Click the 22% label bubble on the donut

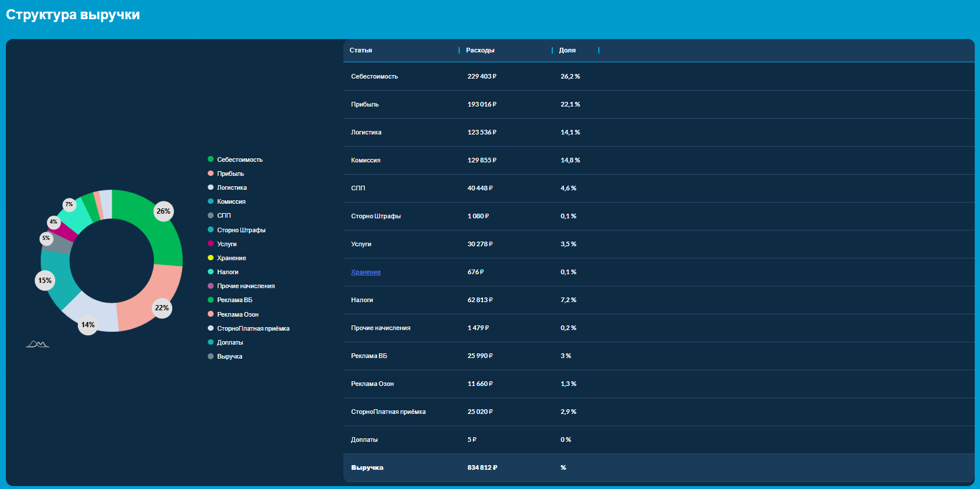pyautogui.click(x=162, y=308)
